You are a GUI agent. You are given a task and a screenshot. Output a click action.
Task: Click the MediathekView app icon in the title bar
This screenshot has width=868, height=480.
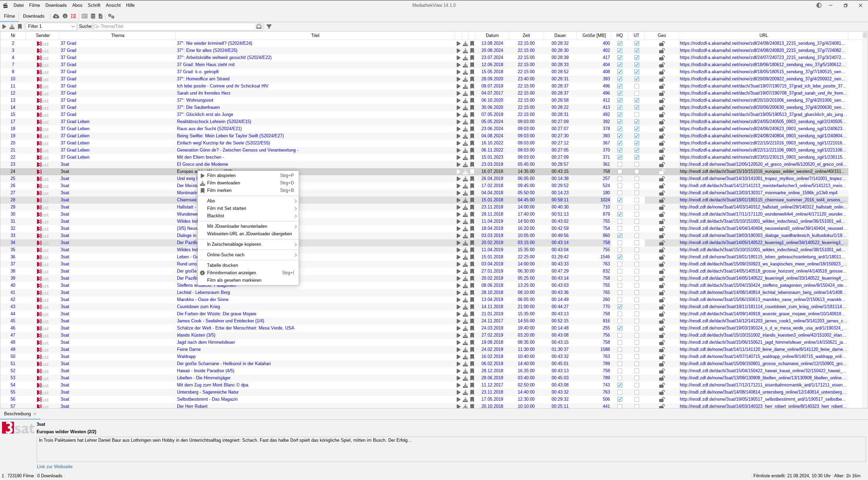pos(5,5)
